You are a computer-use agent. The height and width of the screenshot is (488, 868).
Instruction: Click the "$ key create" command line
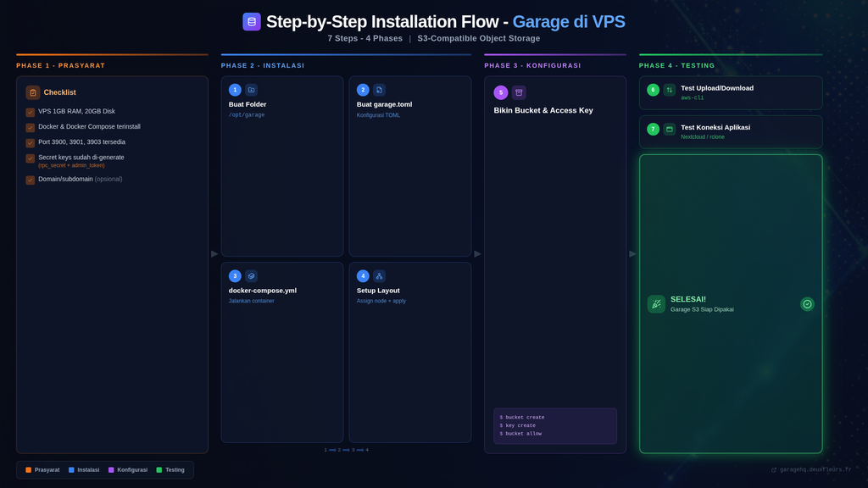(x=518, y=425)
